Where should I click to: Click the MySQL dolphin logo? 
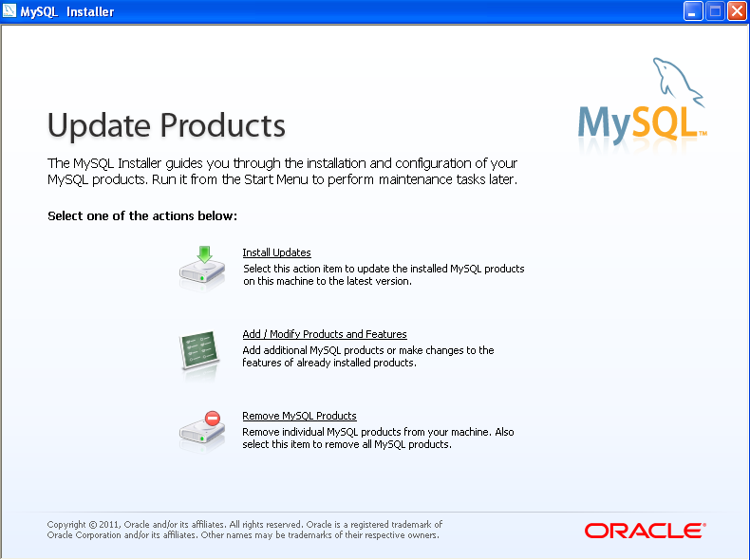642,103
